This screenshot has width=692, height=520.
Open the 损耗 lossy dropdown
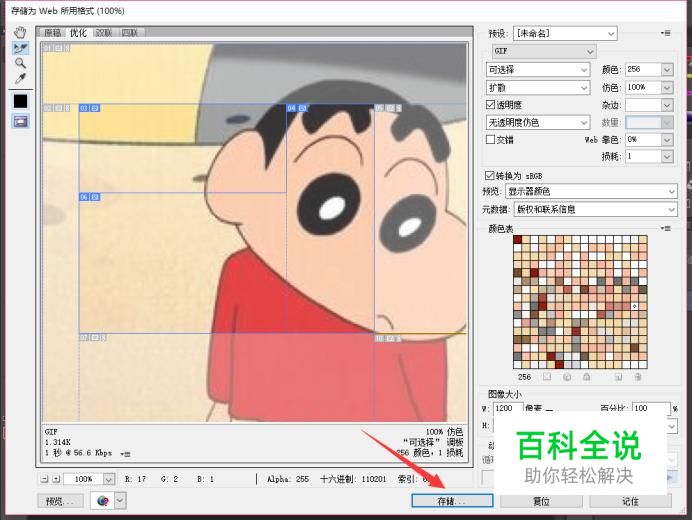coord(667,156)
